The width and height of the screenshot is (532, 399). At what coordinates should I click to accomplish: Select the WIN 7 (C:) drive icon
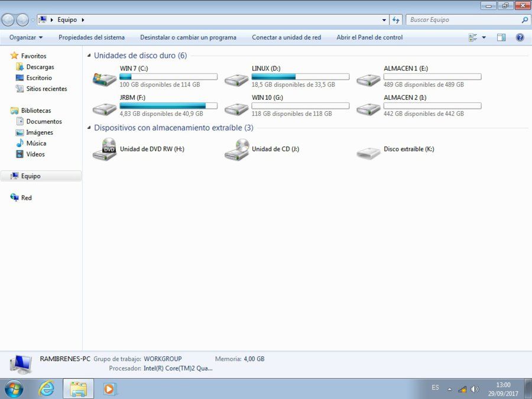pyautogui.click(x=105, y=79)
